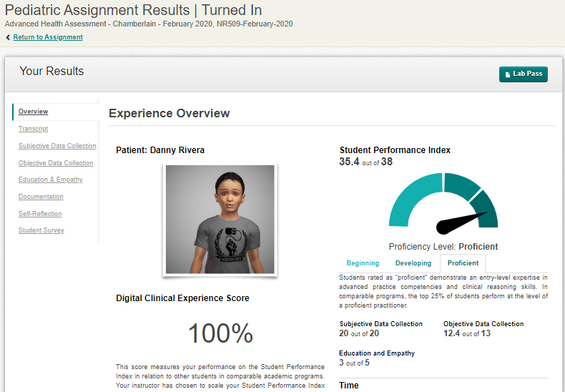This screenshot has width=565, height=392.
Task: Click the 'Pediatric Assignment Results | Turned In' title
Action: (x=133, y=10)
